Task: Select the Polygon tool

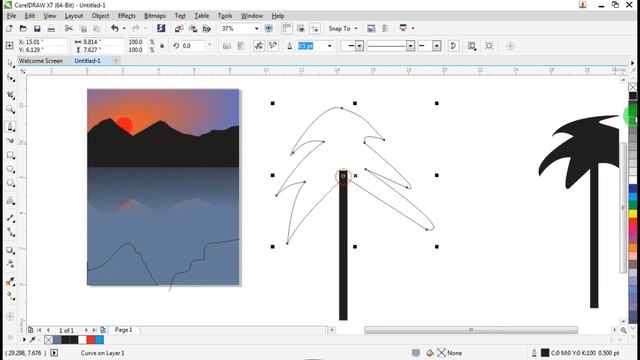Action: (11, 183)
